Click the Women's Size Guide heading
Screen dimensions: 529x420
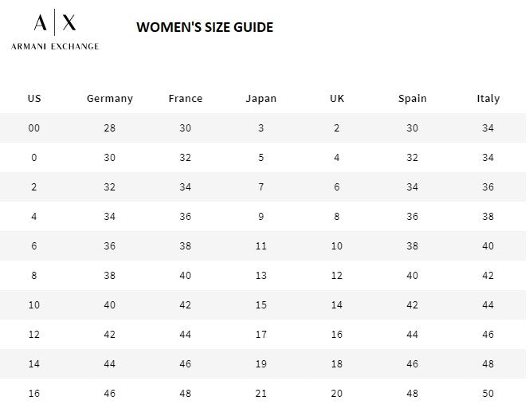[205, 27]
